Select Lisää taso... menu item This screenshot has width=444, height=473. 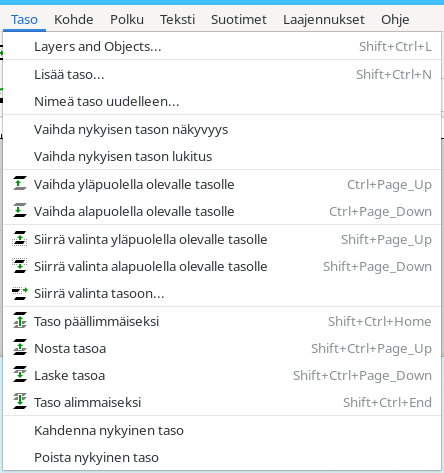222,74
